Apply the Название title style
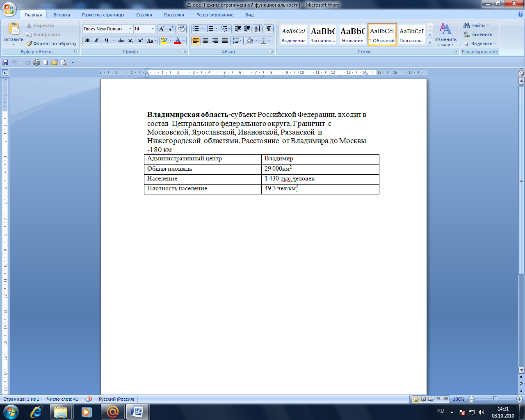 352,34
